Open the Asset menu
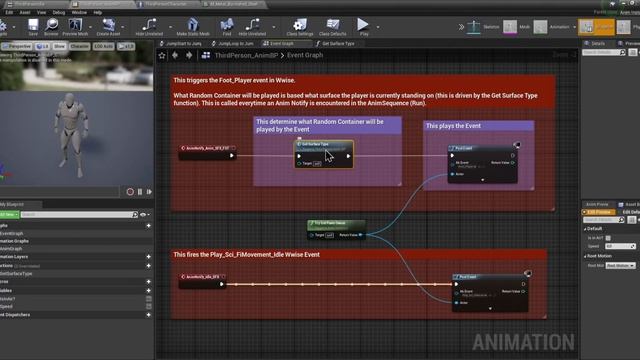The image size is (640, 360). [x=25, y=12]
